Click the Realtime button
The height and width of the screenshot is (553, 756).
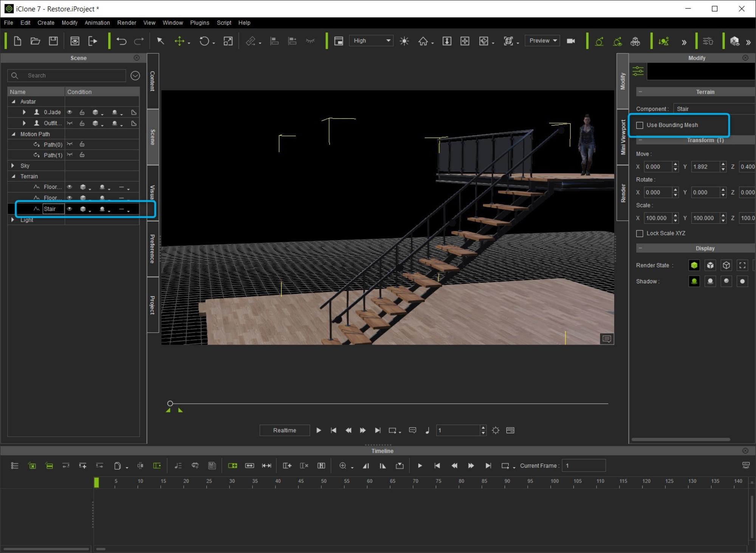click(285, 430)
